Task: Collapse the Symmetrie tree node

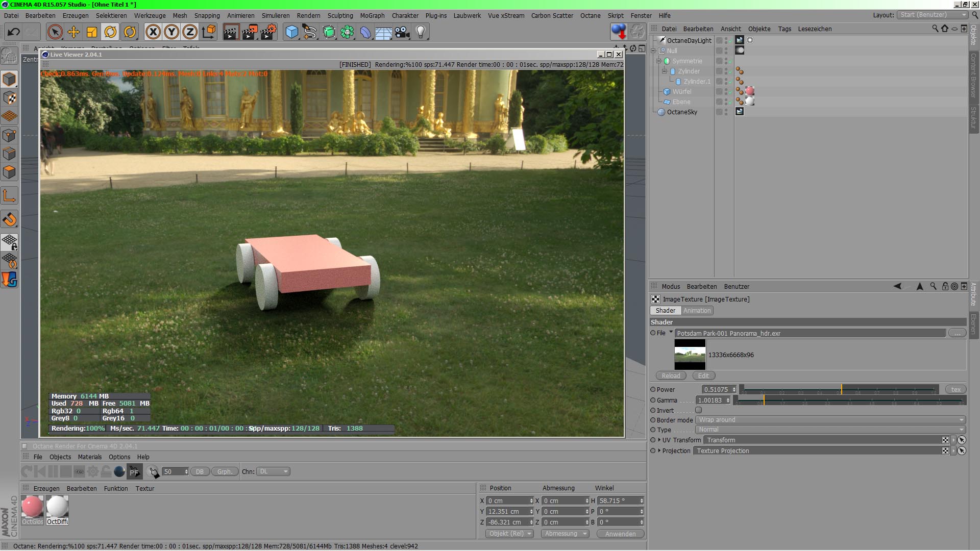Action: pyautogui.click(x=659, y=61)
